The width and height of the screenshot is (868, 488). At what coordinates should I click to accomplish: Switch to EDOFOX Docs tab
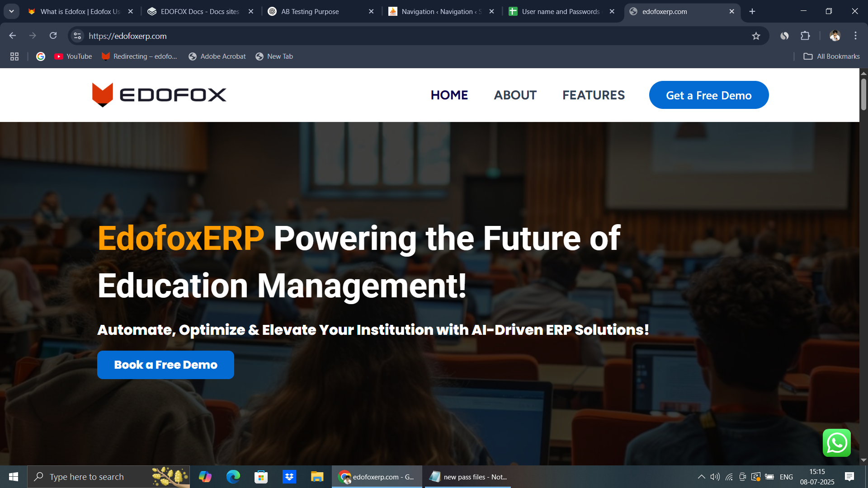200,11
